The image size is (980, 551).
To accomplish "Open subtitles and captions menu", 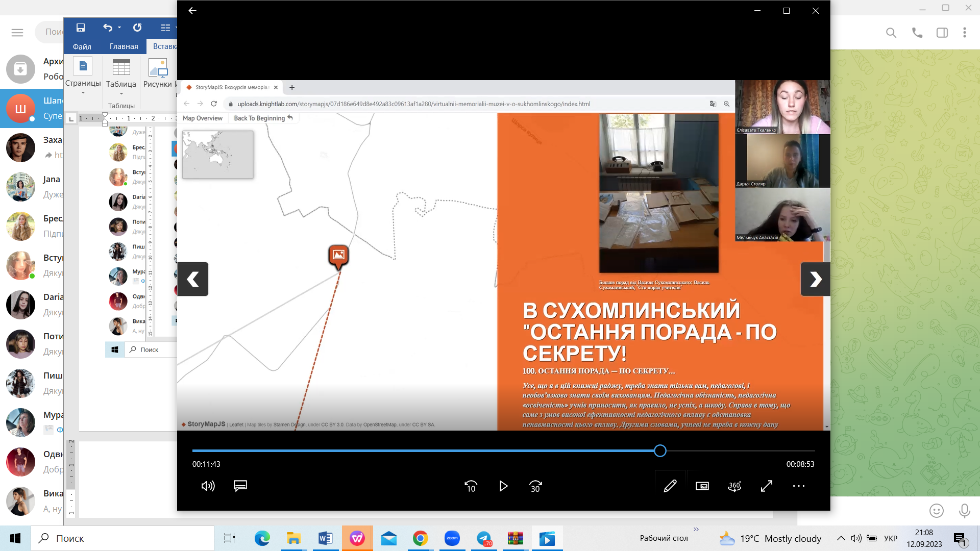I will coord(240,486).
